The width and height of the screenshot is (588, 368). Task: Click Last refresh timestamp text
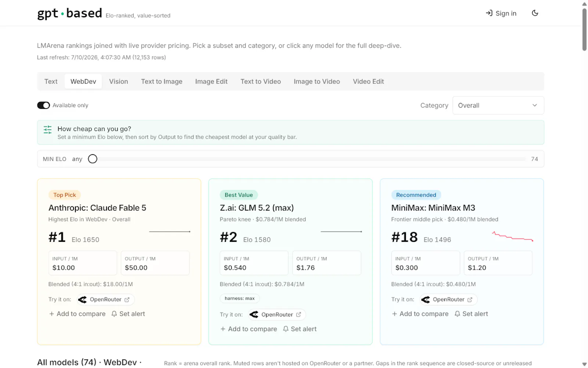click(x=101, y=57)
